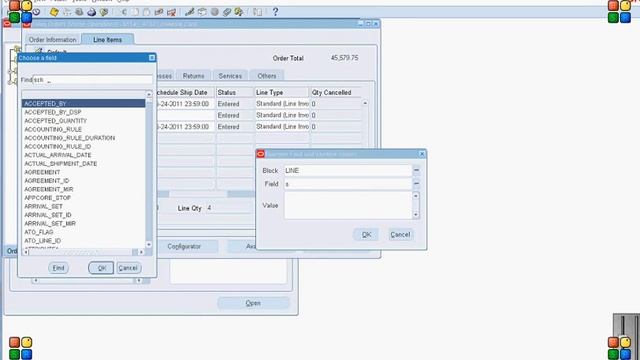Open Window Help question mark icon
The image size is (640, 360).
click(276, 12)
